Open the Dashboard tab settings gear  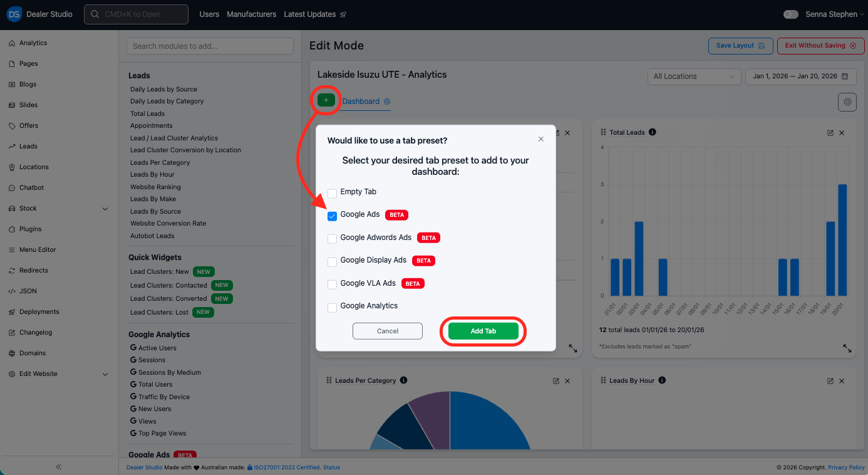[387, 102]
